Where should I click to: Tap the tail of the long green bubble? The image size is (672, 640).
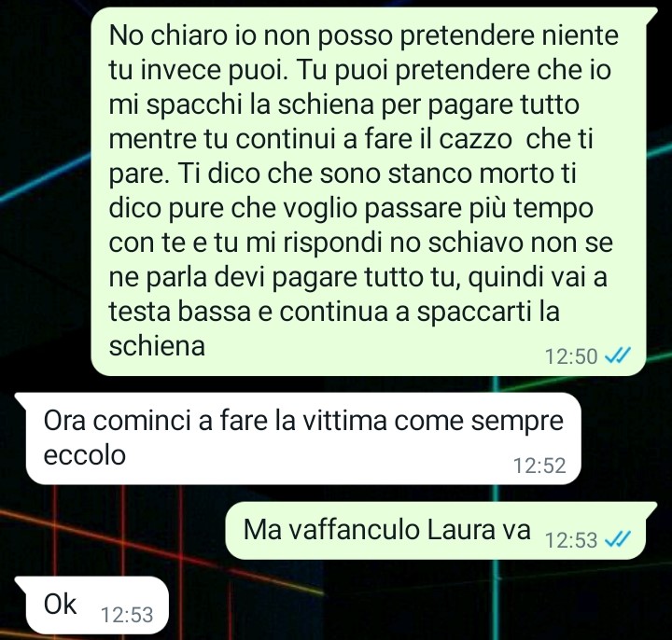tap(651, 13)
